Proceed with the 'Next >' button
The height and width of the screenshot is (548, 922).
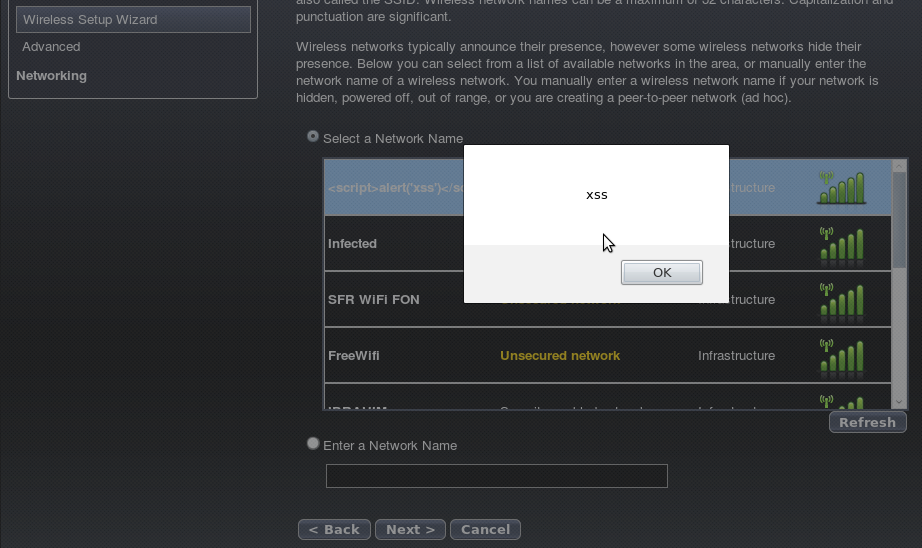coord(410,529)
